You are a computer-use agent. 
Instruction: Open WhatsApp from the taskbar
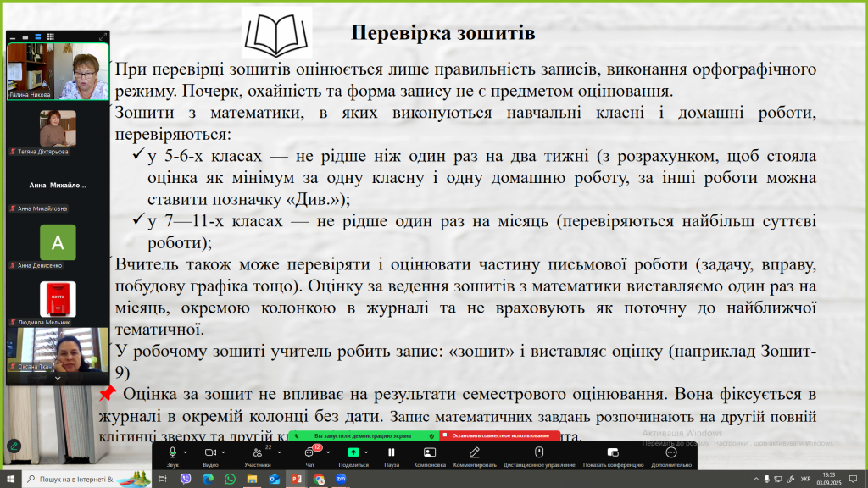pos(230,479)
